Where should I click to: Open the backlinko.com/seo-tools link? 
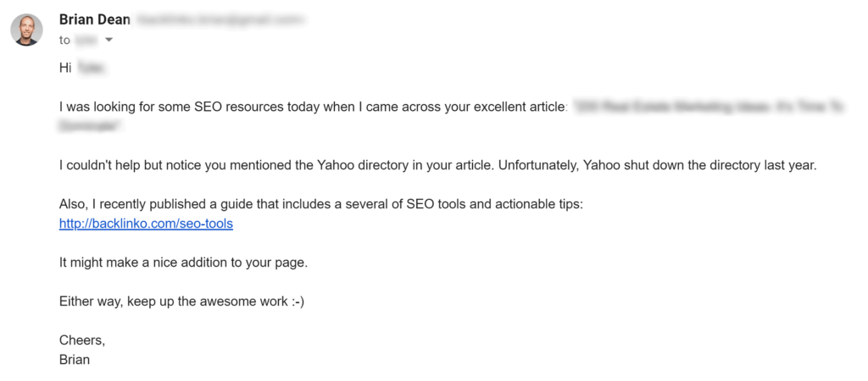(146, 224)
